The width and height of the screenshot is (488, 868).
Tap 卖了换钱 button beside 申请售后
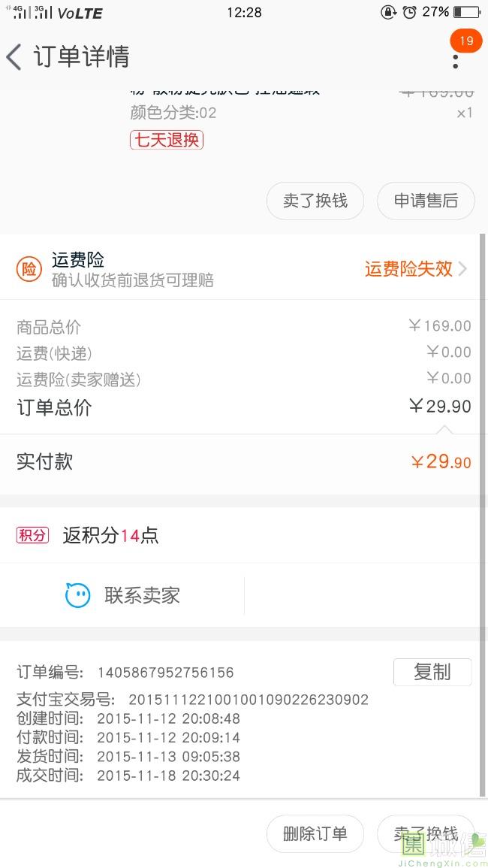315,201
